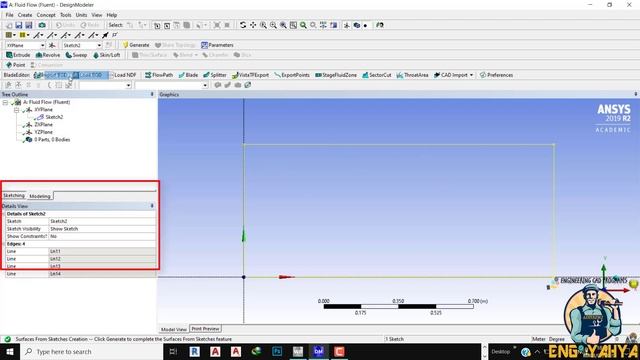Click the save project icon
Screen dimensions: 640x360
click(x=19, y=25)
